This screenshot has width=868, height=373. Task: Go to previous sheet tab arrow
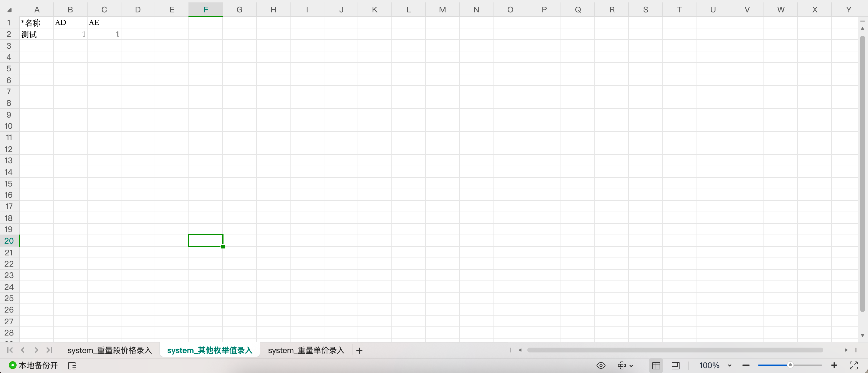click(x=23, y=350)
